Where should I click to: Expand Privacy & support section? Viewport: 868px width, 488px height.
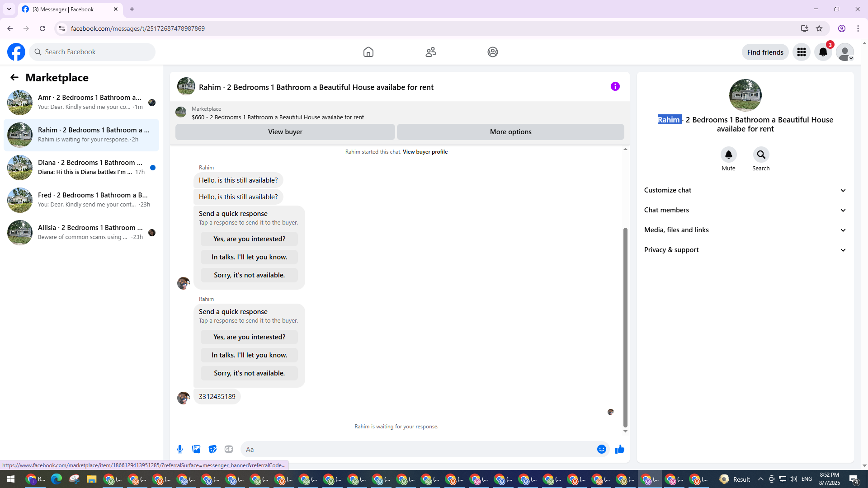click(x=745, y=250)
